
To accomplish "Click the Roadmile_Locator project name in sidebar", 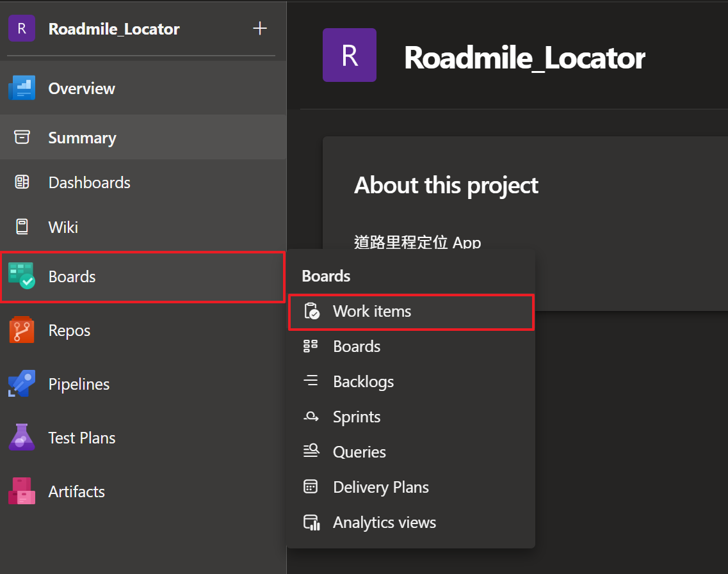I will coord(114,29).
